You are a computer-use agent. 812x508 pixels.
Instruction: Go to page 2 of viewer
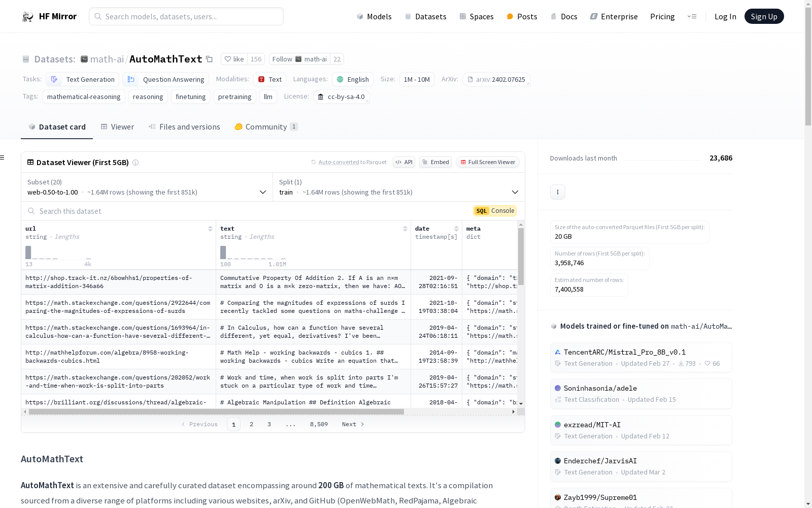tap(251, 424)
